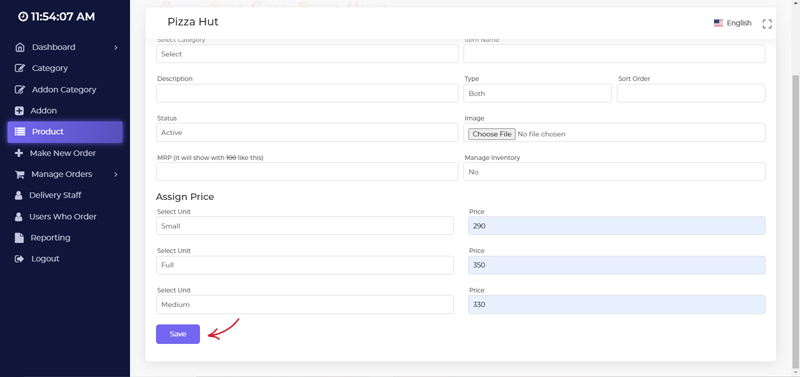Click the Choose File button

(x=492, y=134)
